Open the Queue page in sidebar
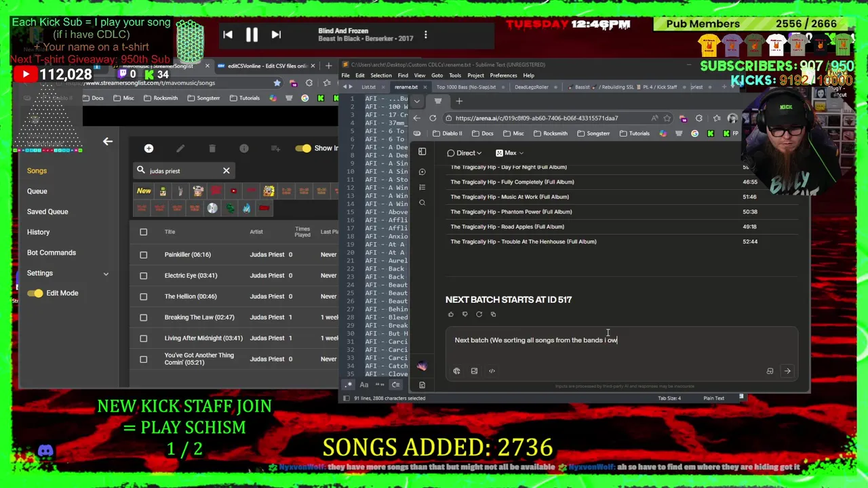868x488 pixels. (37, 191)
